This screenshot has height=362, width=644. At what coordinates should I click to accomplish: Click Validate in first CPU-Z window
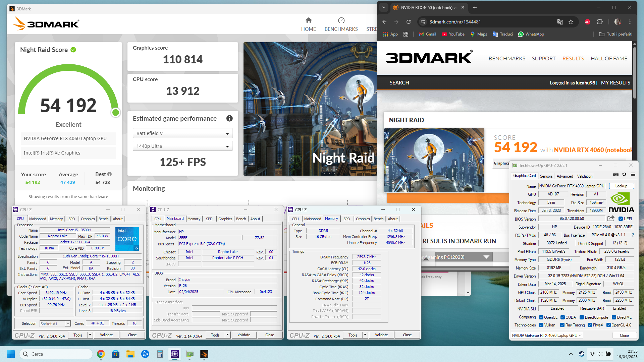(106, 335)
